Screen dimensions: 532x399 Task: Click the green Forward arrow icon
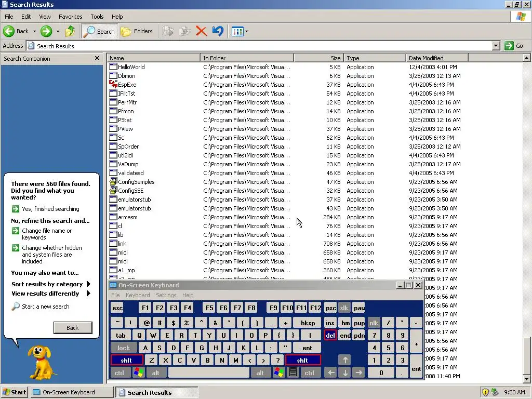pyautogui.click(x=46, y=31)
